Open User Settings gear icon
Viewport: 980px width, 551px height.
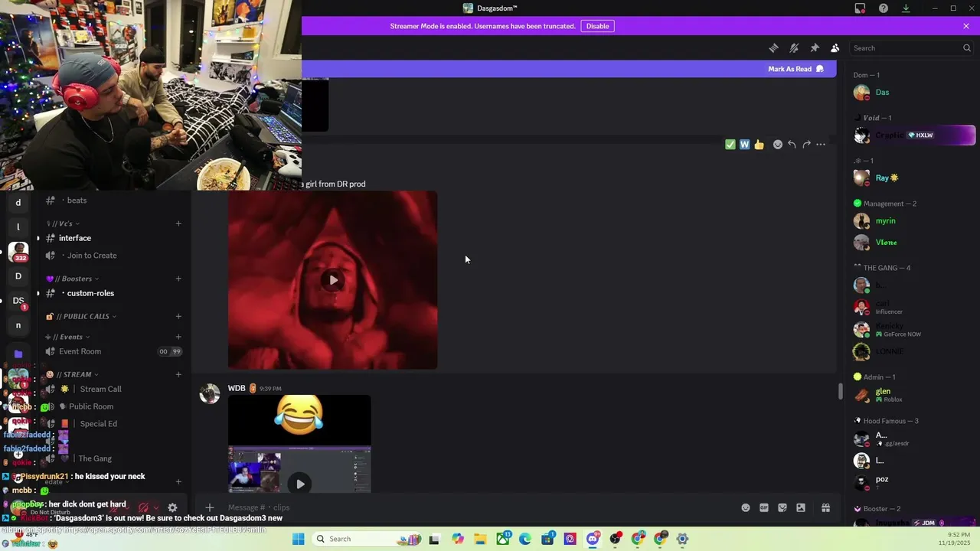(x=172, y=507)
